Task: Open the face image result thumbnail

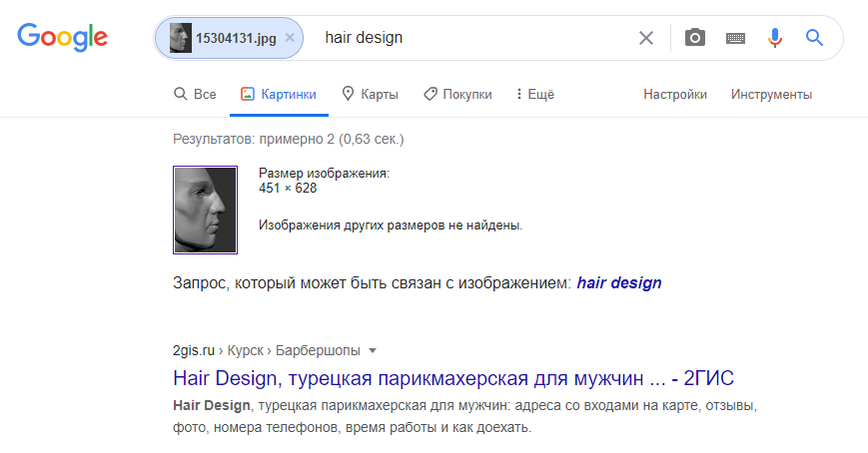Action: coord(205,211)
